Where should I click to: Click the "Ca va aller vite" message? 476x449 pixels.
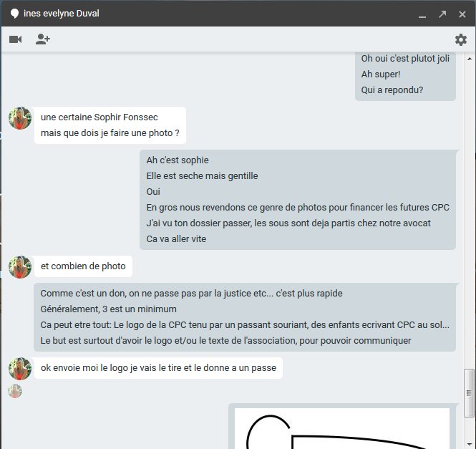176,238
